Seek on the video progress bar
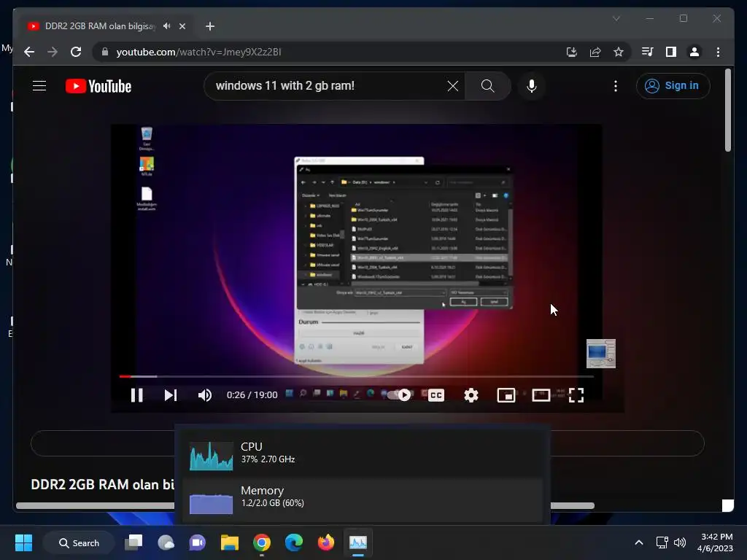This screenshot has width=747, height=560. click(356, 376)
